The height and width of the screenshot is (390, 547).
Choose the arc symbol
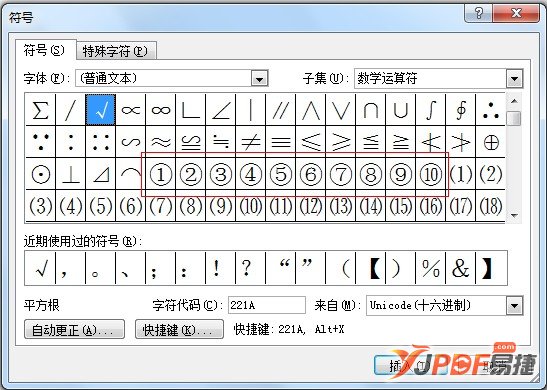click(x=130, y=174)
